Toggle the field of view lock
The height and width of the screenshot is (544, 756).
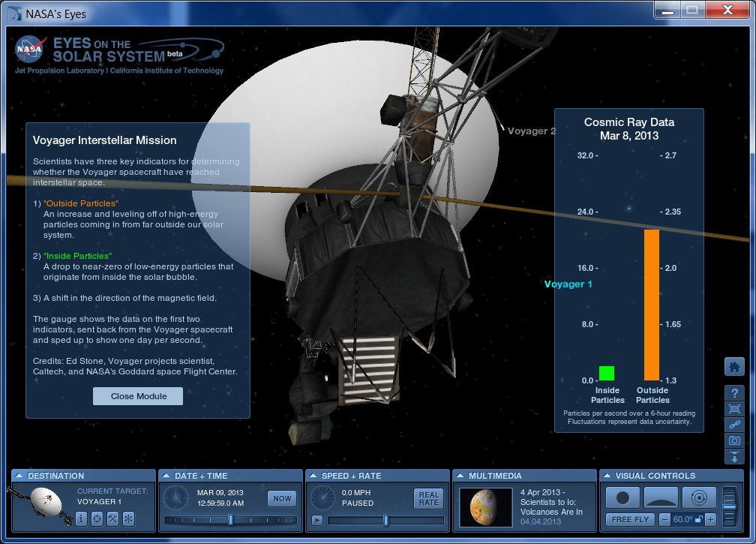(x=699, y=519)
